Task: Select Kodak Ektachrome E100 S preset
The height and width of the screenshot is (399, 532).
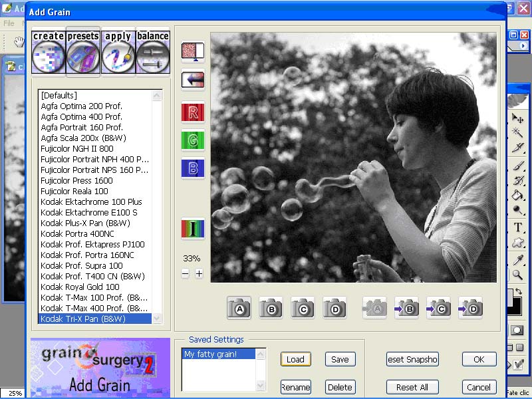Action: [95, 212]
